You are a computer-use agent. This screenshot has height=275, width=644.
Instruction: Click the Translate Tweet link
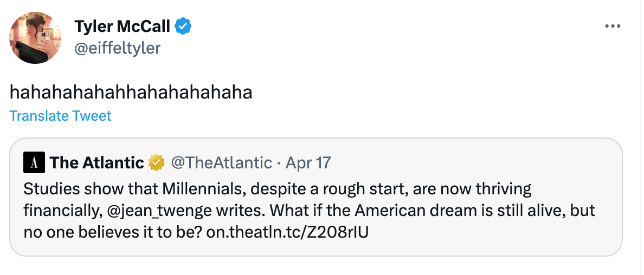(x=60, y=116)
